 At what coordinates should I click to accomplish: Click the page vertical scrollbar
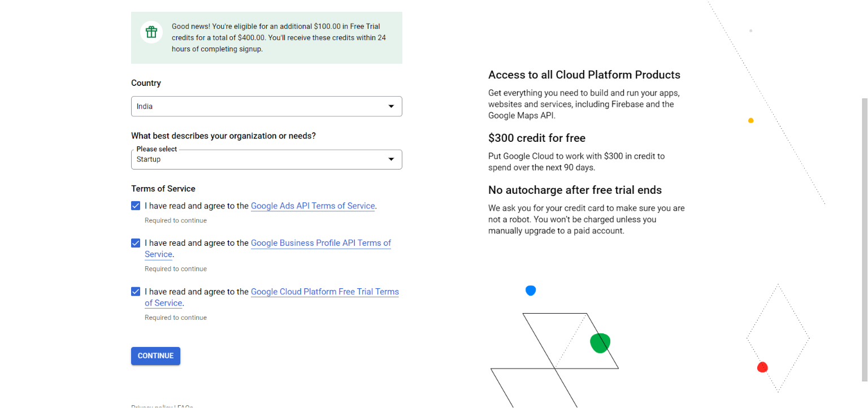pos(864,240)
